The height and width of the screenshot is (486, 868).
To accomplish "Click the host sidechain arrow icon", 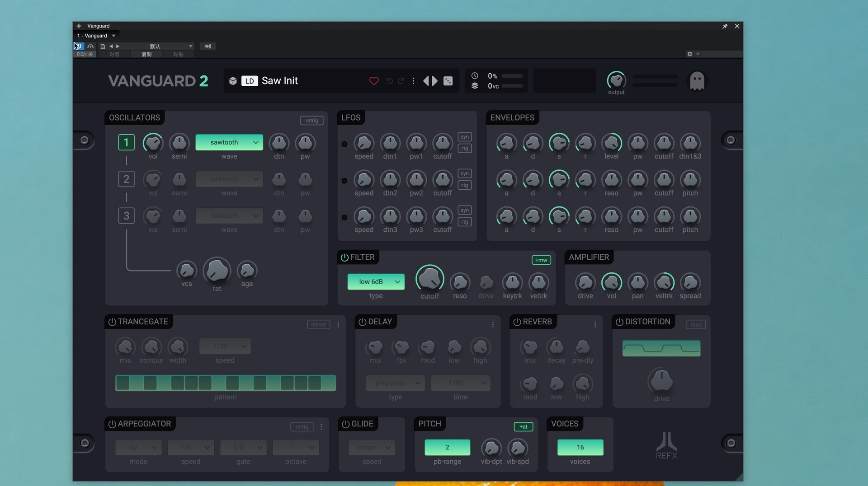I will 208,46.
